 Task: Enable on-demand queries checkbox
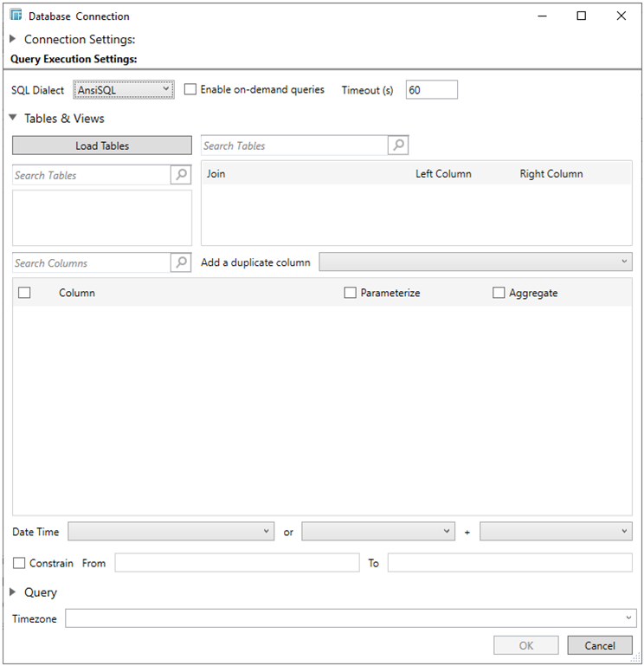(190, 89)
